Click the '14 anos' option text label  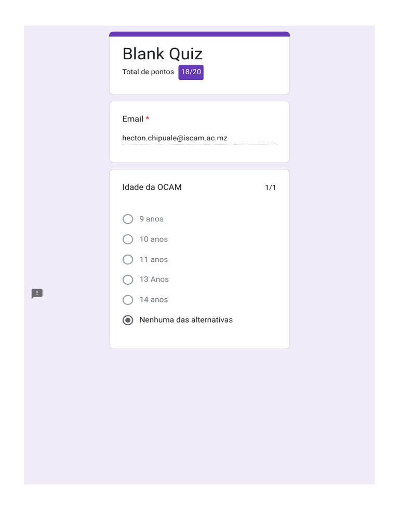[x=153, y=300]
